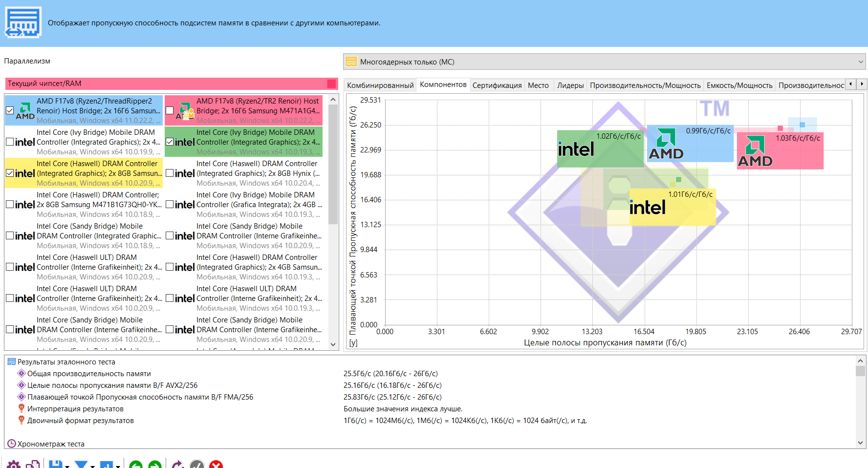Click the clock icon beside Хронометраж теста

pyautogui.click(x=12, y=444)
